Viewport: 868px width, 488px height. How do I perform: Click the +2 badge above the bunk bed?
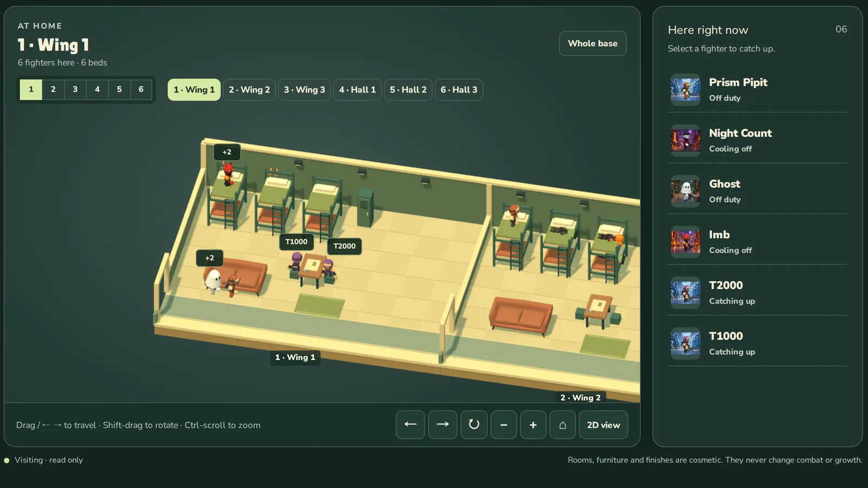point(227,152)
